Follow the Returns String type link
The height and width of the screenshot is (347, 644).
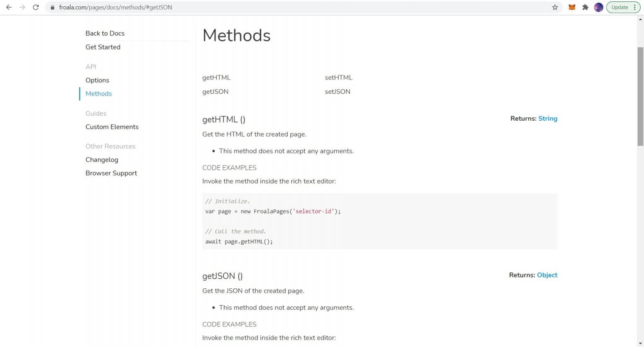coord(548,118)
